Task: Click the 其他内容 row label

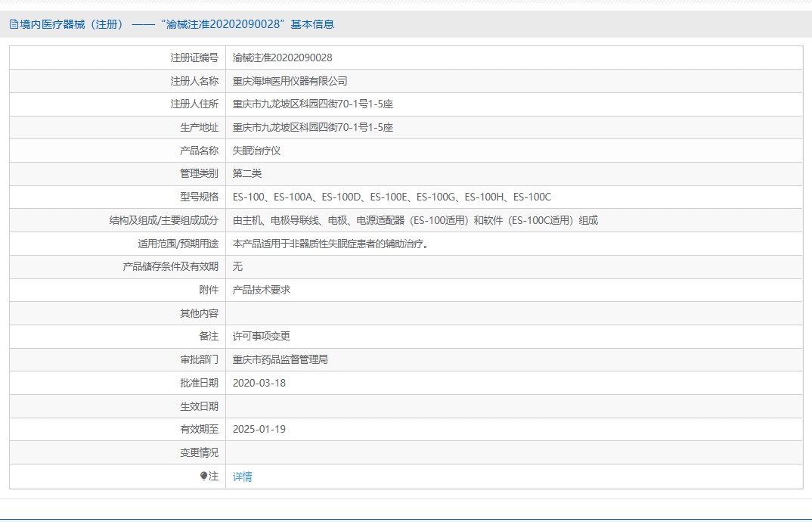Action: (x=200, y=313)
